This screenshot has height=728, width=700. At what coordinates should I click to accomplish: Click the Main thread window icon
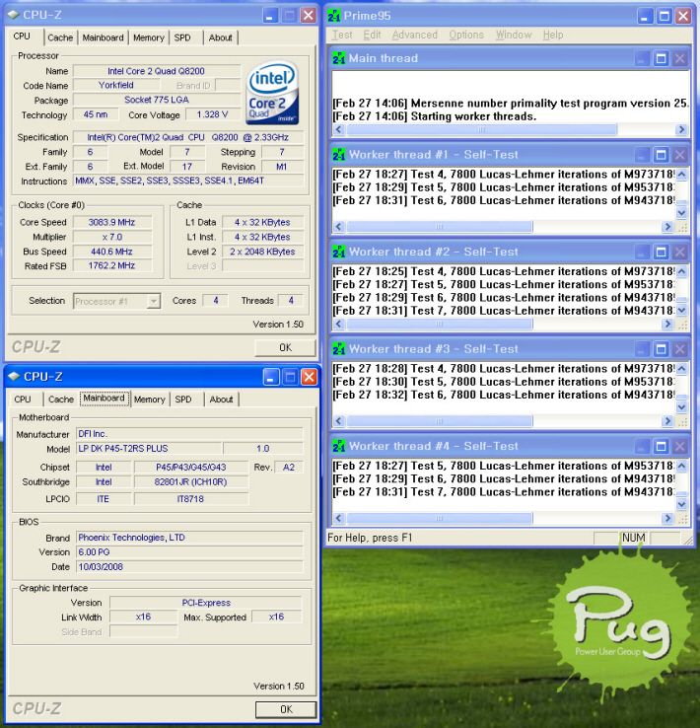click(339, 58)
